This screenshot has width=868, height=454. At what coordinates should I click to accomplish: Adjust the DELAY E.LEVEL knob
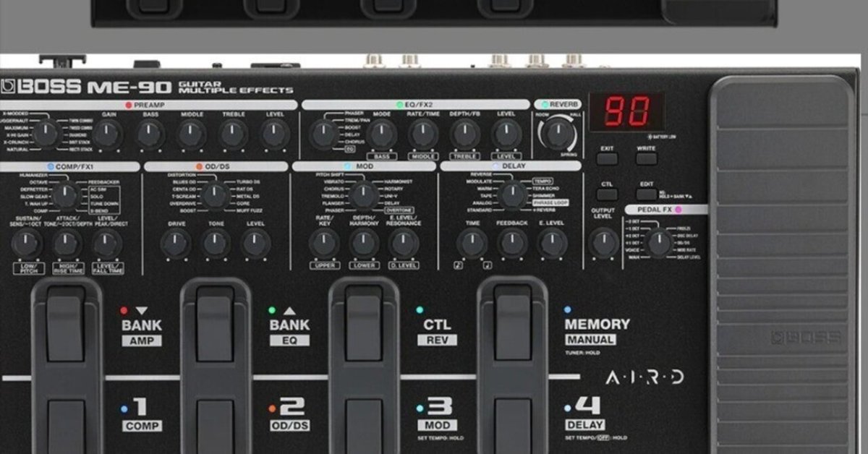553,244
